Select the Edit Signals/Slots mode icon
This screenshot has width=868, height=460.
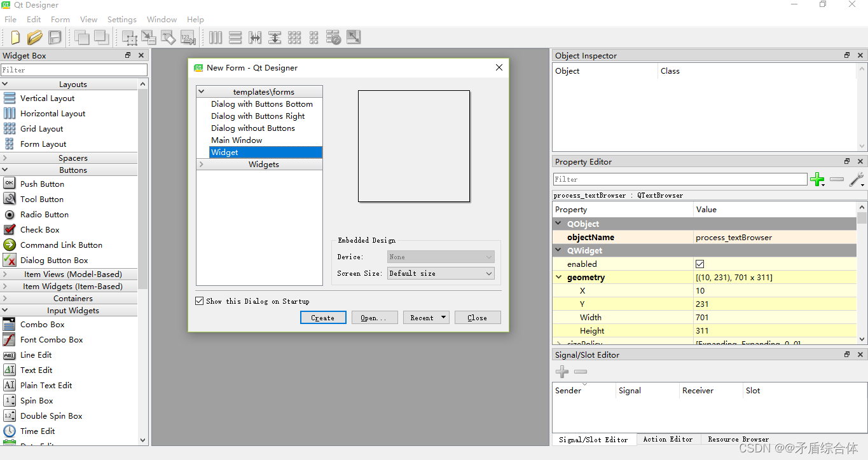[149, 37]
